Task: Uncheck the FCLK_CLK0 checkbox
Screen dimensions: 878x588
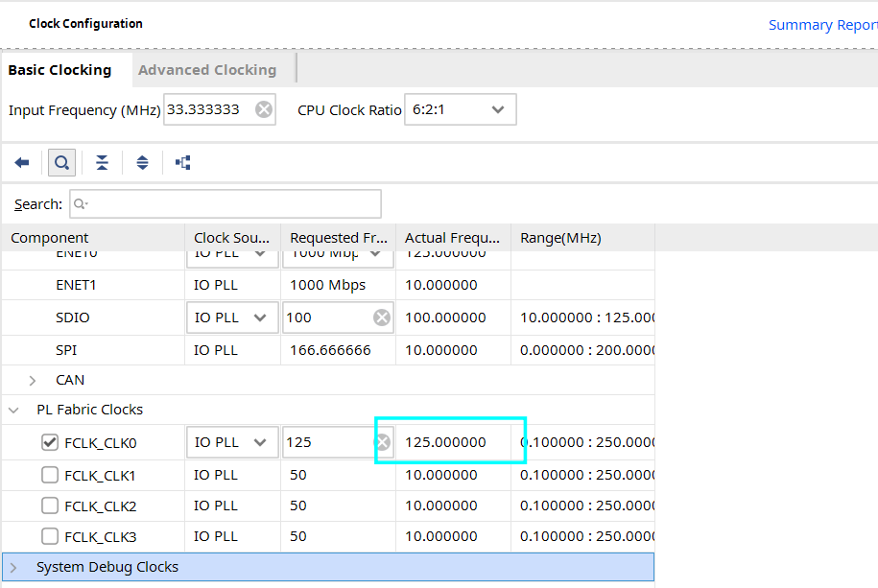Action: coord(50,442)
